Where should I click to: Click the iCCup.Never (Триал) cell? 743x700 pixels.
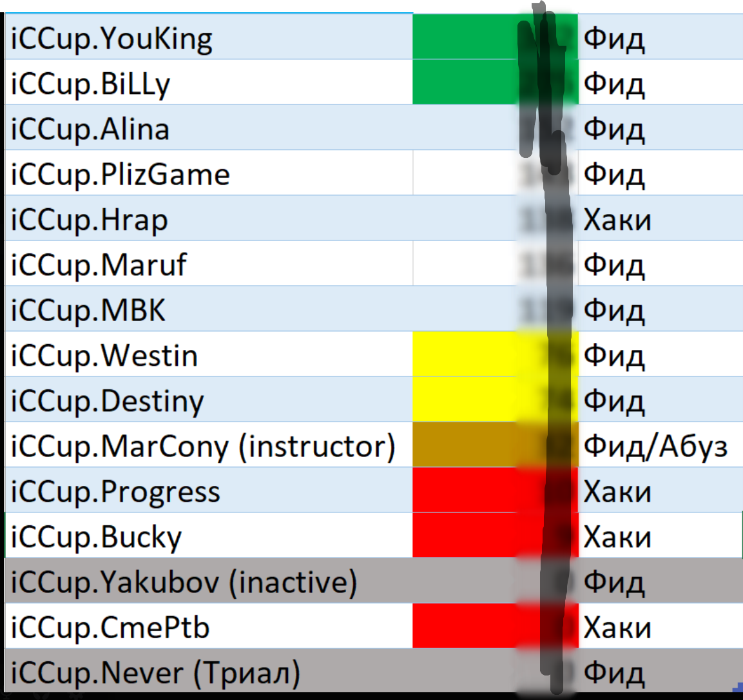(x=209, y=670)
